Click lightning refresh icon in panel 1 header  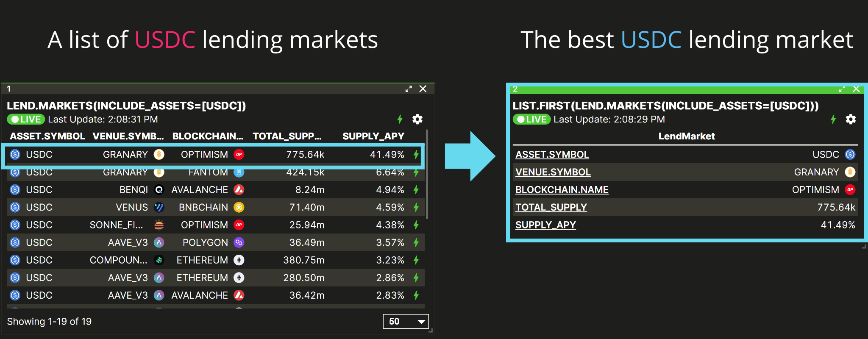tap(400, 119)
